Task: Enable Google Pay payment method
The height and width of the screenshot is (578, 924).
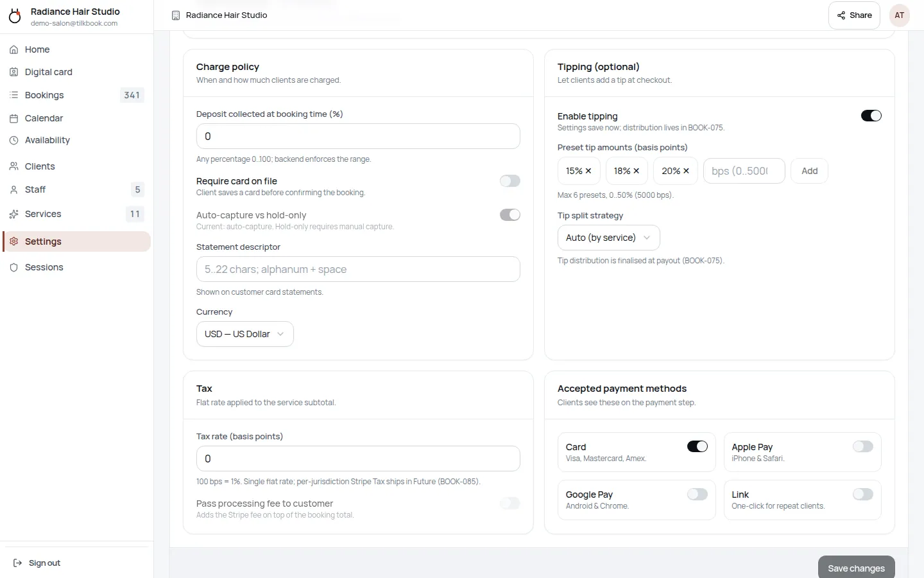Action: 697,494
